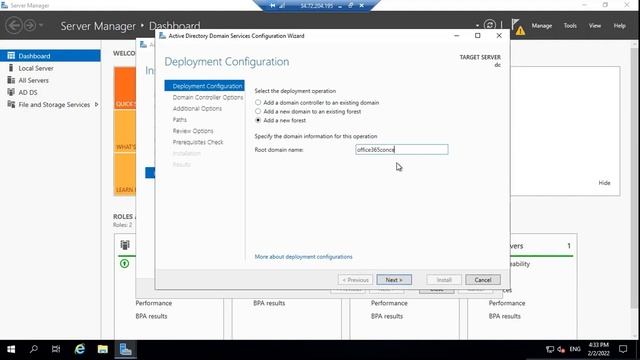Click the Root domain name field
The width and height of the screenshot is (640, 360).
(x=402, y=149)
